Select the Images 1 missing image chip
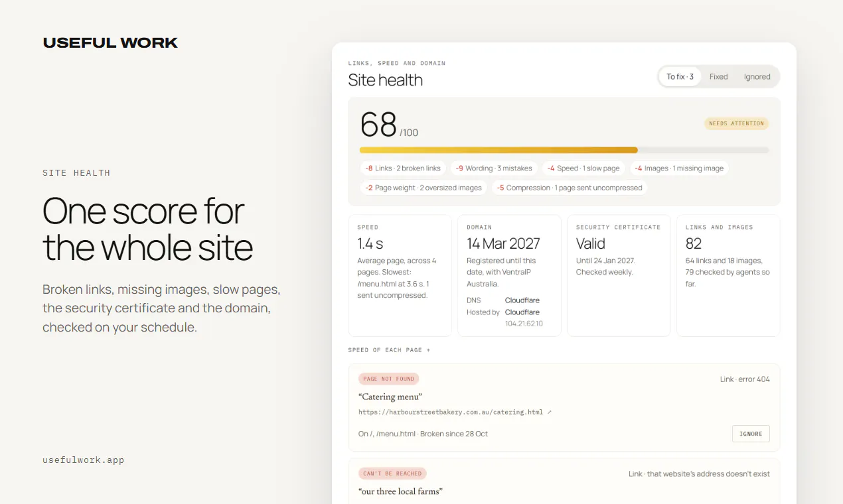 coord(679,168)
